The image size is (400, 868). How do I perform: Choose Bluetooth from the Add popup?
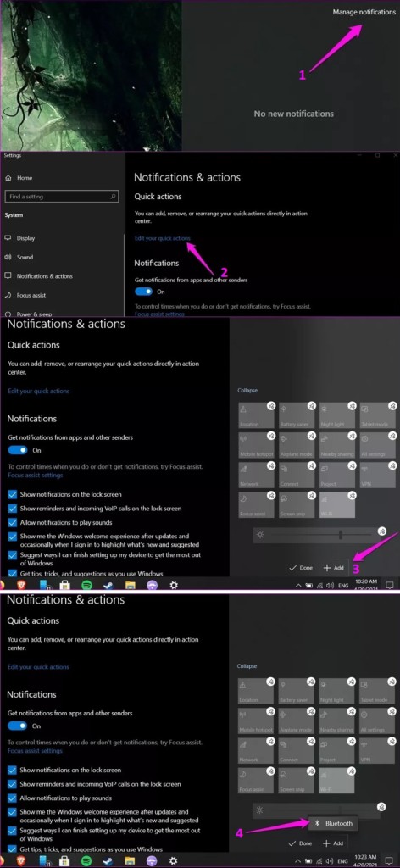click(333, 823)
